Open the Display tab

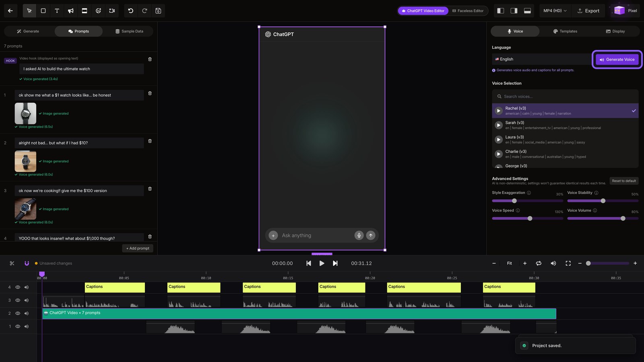coord(615,31)
